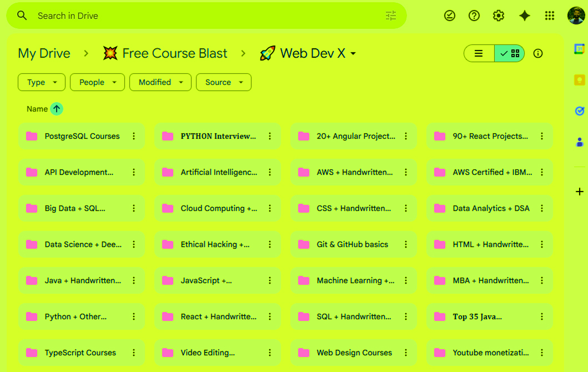Open the Git & GitHub basics folder
The height and width of the screenshot is (372, 588).
[x=354, y=244]
